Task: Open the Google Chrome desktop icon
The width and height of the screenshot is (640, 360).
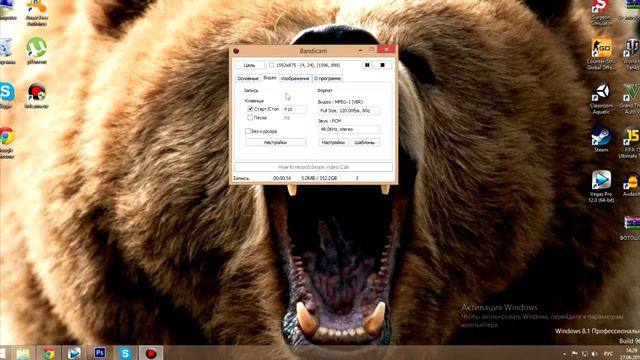Action: [7, 142]
